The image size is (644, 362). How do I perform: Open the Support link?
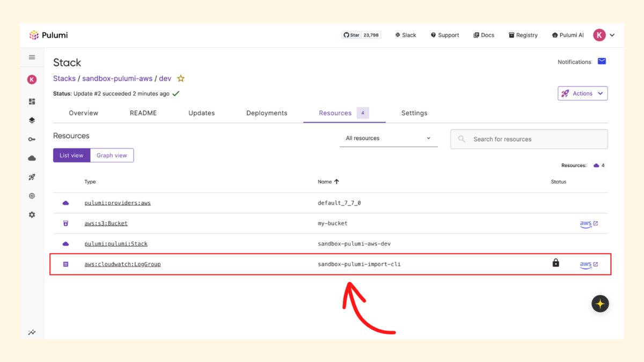pos(445,35)
